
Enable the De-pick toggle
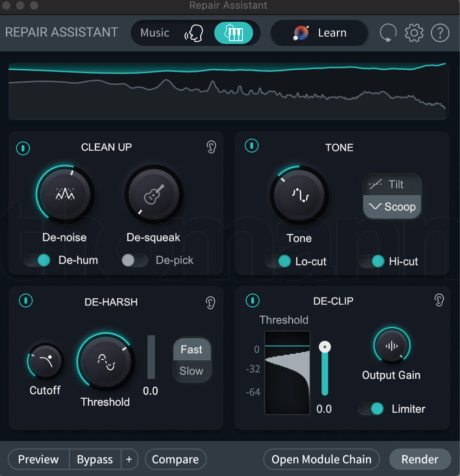pyautogui.click(x=134, y=260)
